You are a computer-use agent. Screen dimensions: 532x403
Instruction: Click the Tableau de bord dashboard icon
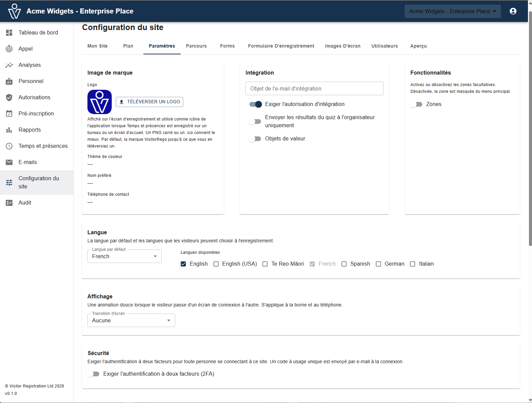tap(9, 32)
